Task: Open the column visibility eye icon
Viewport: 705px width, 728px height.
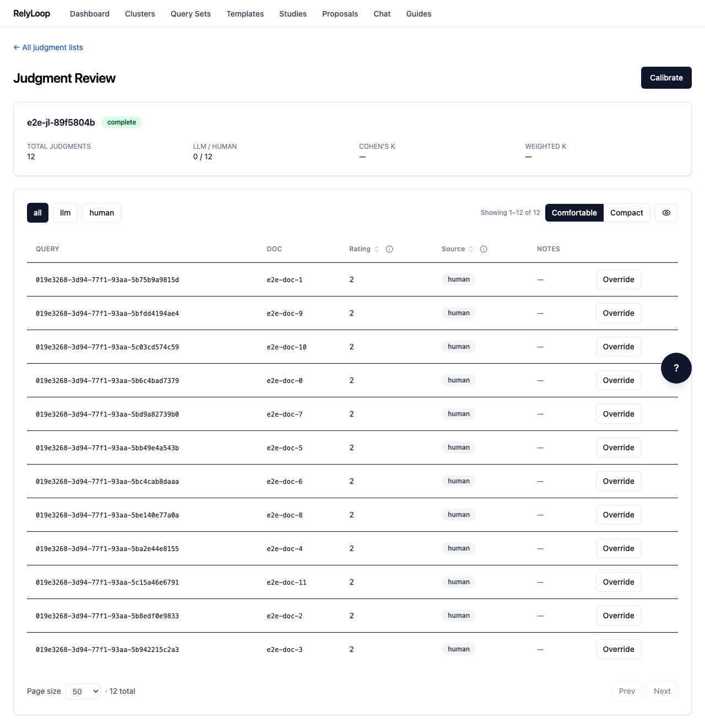Action: 666,213
